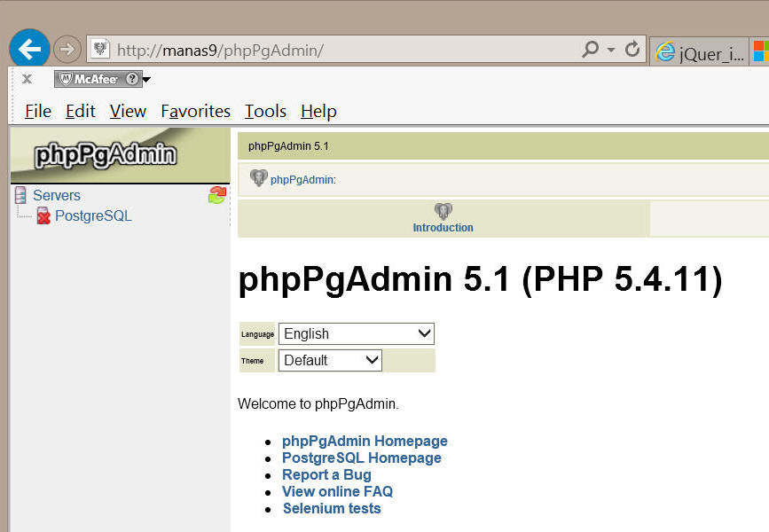Refresh the server tree with the arrows icon
The image size is (769, 532).
point(216,195)
